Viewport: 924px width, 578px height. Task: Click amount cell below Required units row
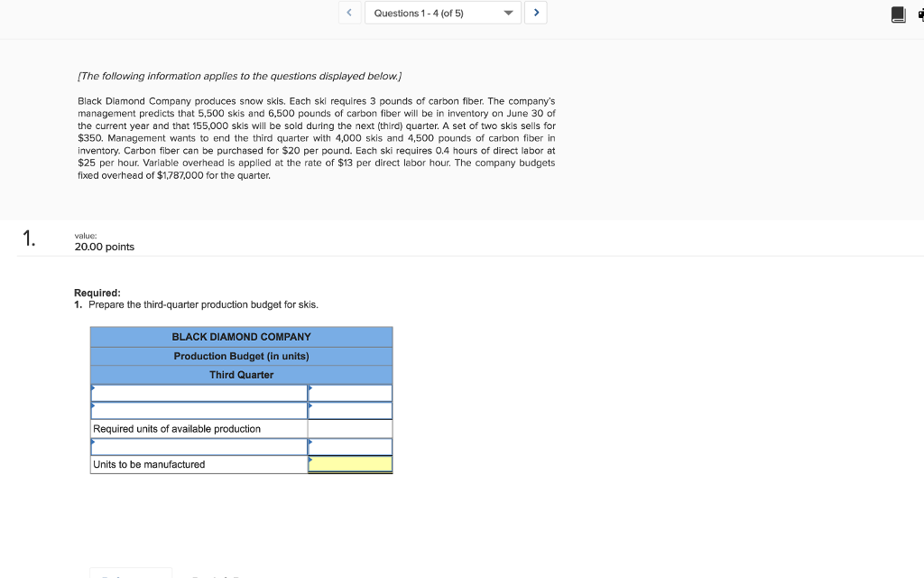(350, 446)
